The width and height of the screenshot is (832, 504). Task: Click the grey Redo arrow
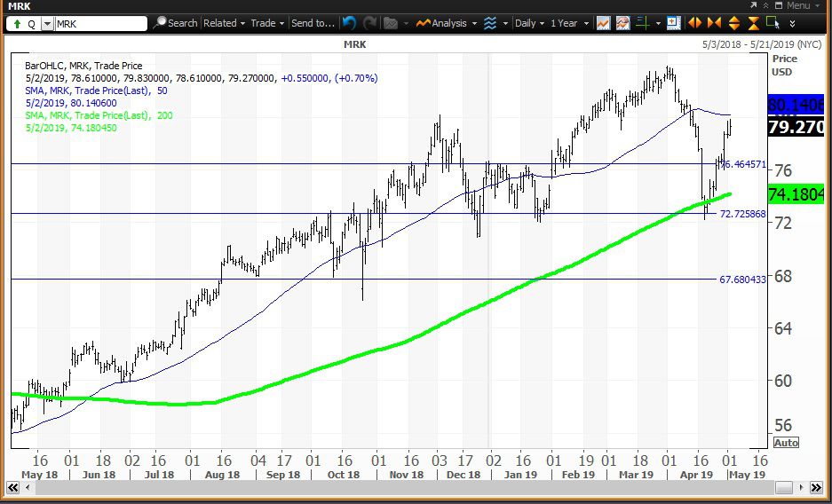[x=370, y=23]
